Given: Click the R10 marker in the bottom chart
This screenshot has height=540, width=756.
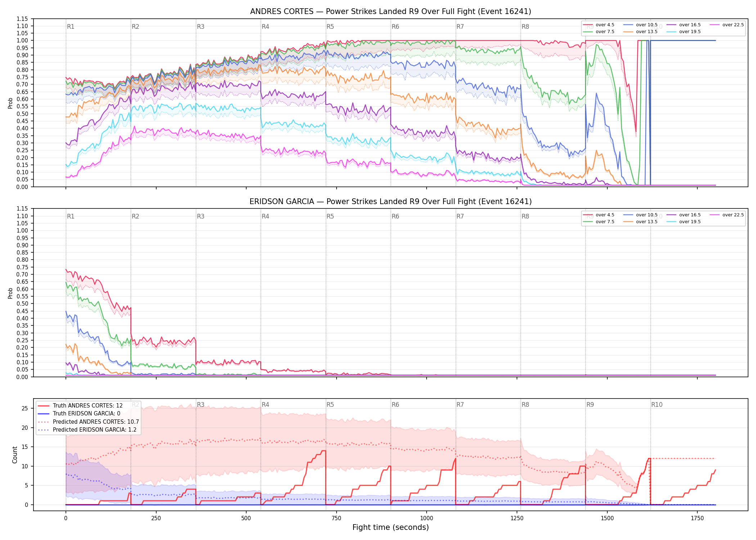Looking at the screenshot, I should point(657,405).
